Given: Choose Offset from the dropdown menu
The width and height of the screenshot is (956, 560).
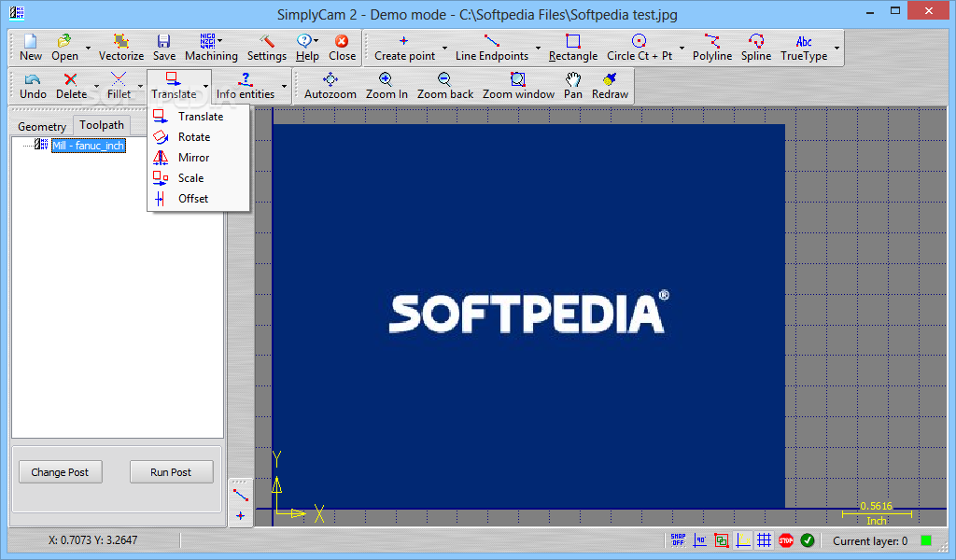Looking at the screenshot, I should [x=198, y=199].
